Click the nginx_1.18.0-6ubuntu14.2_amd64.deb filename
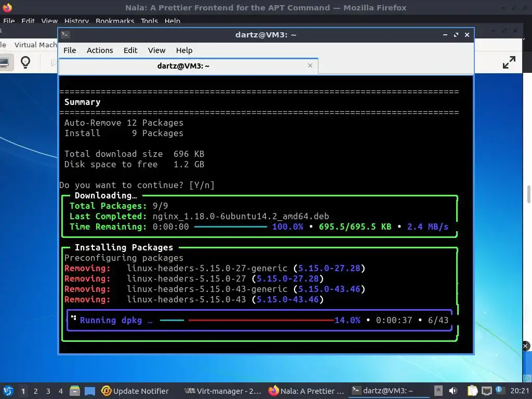 pyautogui.click(x=241, y=217)
